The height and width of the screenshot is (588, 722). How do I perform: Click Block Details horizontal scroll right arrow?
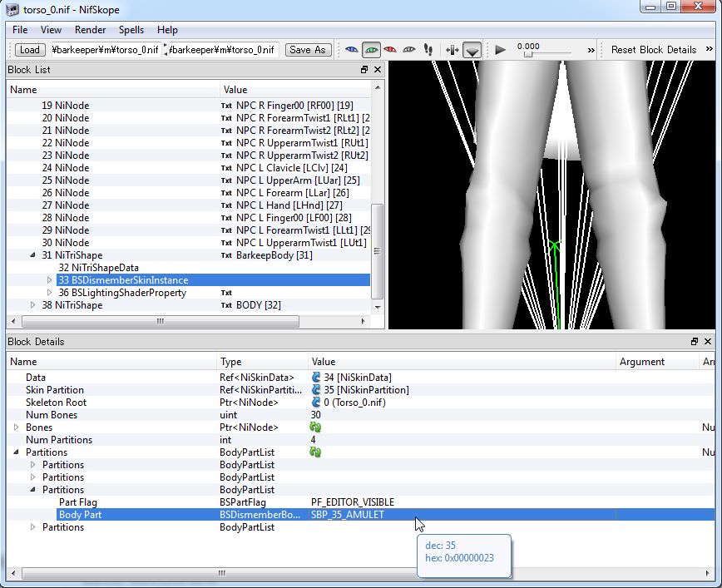pyautogui.click(x=707, y=573)
